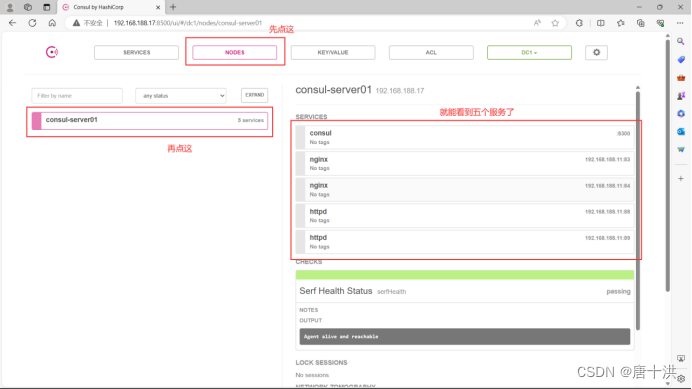The width and height of the screenshot is (692, 389).
Task: Open the sidebar games icon
Action: point(681,96)
